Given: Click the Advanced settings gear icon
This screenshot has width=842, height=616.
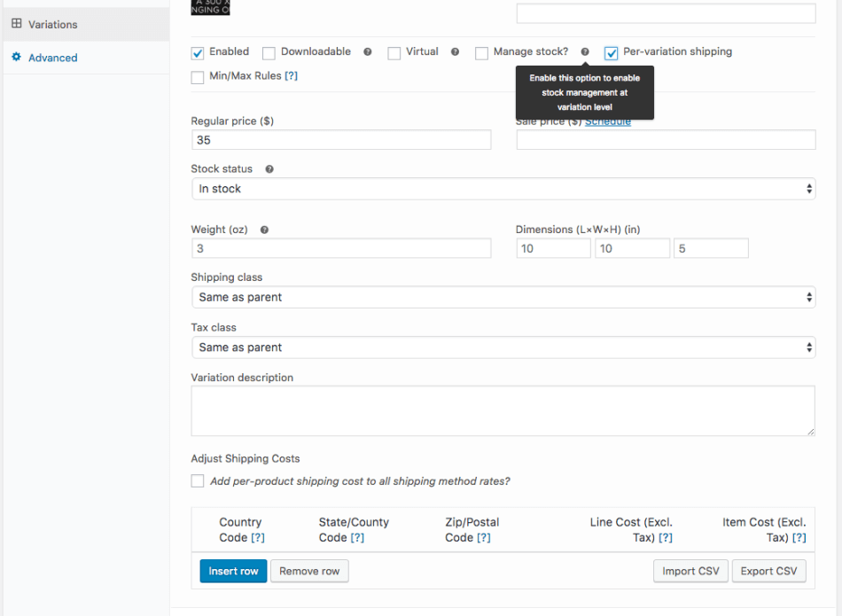Looking at the screenshot, I should (x=16, y=57).
